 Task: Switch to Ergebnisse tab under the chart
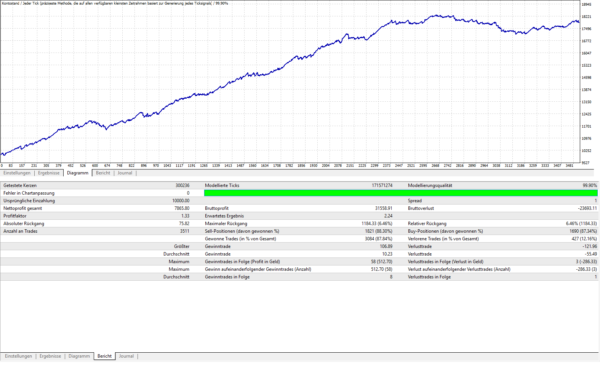pos(49,173)
